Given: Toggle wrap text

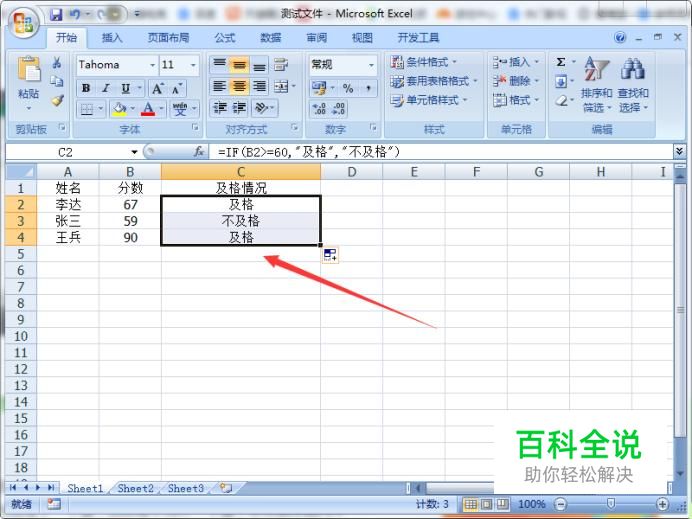Looking at the screenshot, I should (x=281, y=64).
